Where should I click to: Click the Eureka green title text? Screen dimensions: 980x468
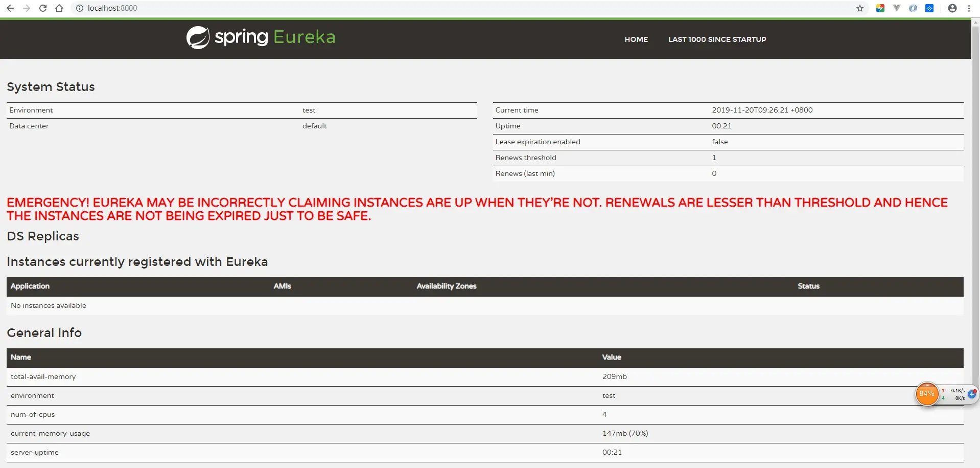(x=305, y=37)
